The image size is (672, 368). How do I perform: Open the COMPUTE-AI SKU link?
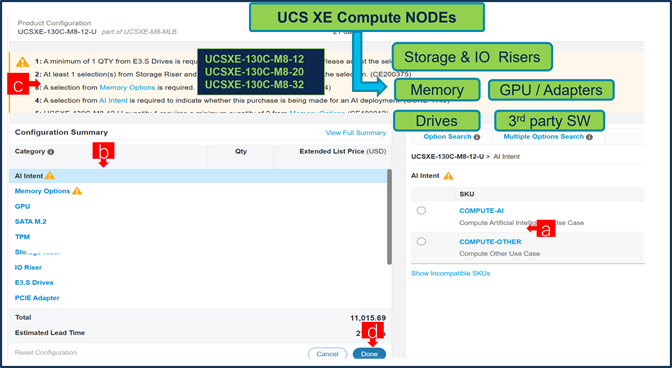[x=481, y=210]
